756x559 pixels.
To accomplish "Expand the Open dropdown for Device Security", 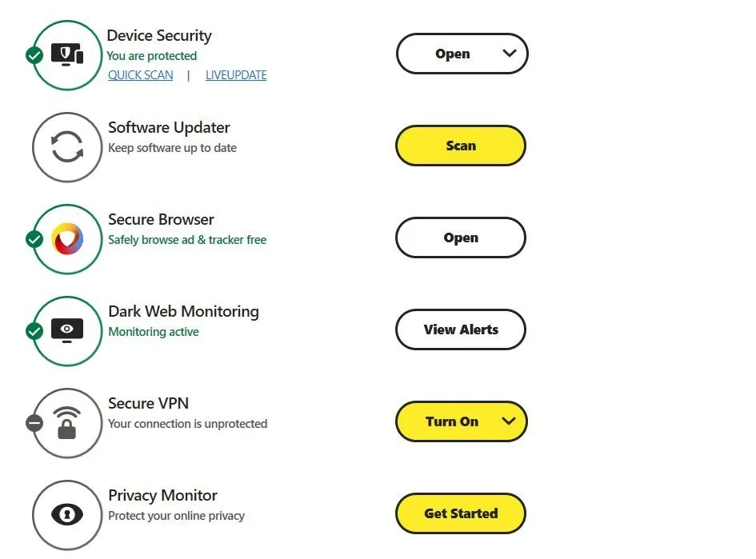I will point(510,54).
